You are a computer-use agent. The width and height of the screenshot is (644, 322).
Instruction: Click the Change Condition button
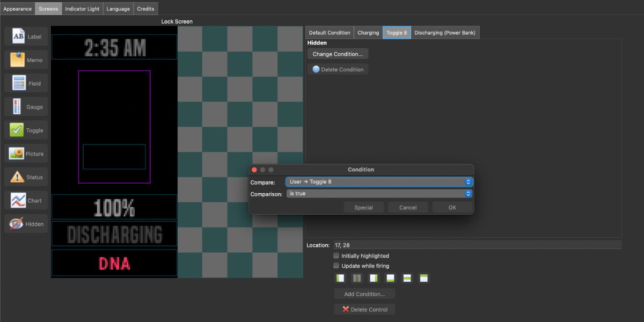click(338, 54)
